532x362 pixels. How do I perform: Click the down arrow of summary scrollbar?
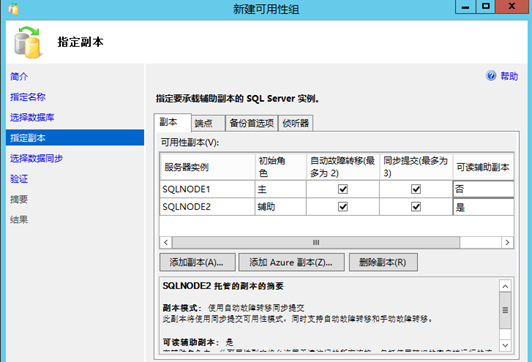505,345
